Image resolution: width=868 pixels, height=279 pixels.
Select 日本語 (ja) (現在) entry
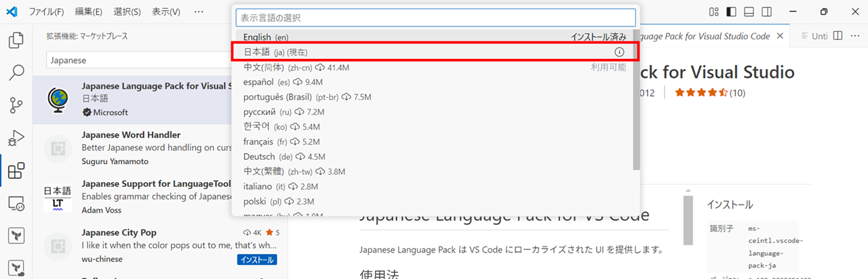(x=434, y=52)
